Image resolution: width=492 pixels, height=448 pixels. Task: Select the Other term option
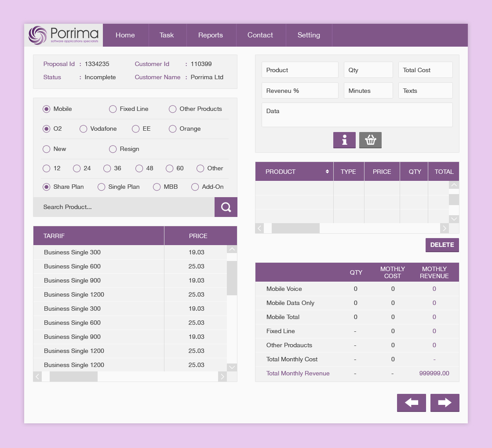[200, 169]
